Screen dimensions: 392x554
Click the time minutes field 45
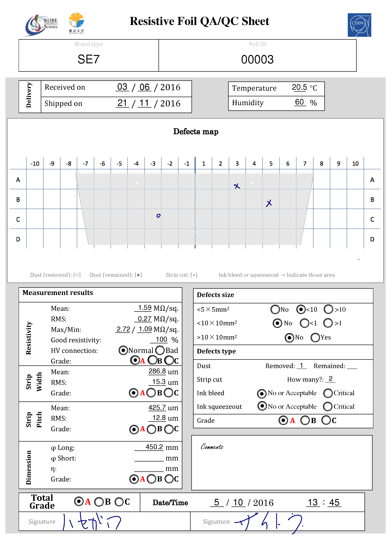[x=334, y=503]
